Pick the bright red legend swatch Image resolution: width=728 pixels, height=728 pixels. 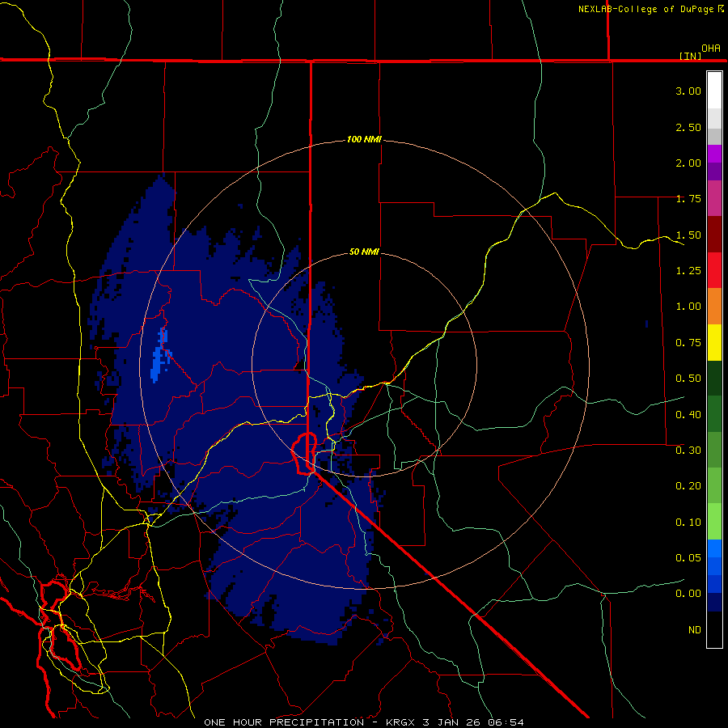[x=714, y=270]
